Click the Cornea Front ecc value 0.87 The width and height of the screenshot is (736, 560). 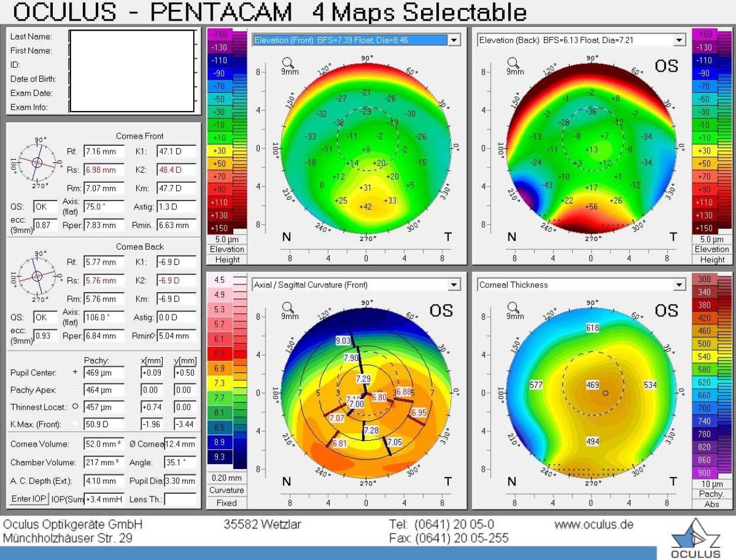pyautogui.click(x=45, y=225)
